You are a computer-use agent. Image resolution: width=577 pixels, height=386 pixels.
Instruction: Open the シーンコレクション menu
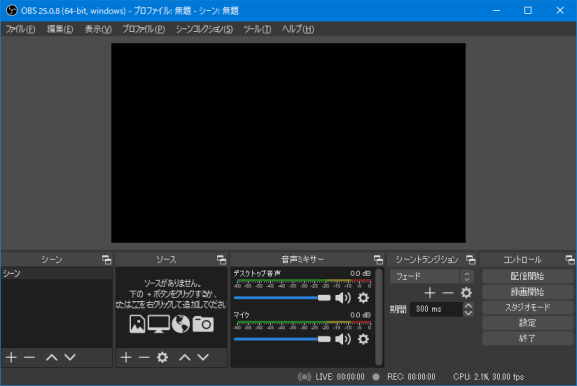(204, 29)
